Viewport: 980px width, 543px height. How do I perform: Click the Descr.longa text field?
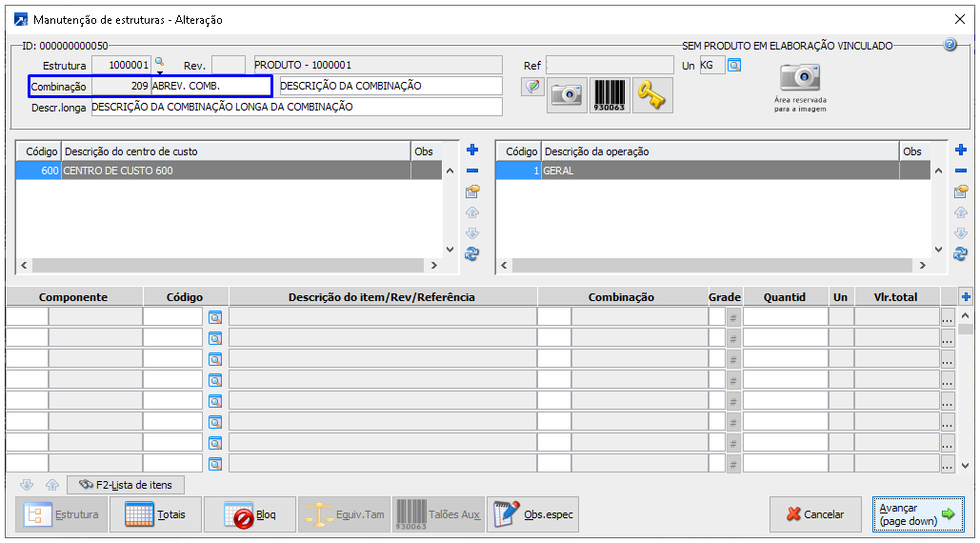(297, 107)
